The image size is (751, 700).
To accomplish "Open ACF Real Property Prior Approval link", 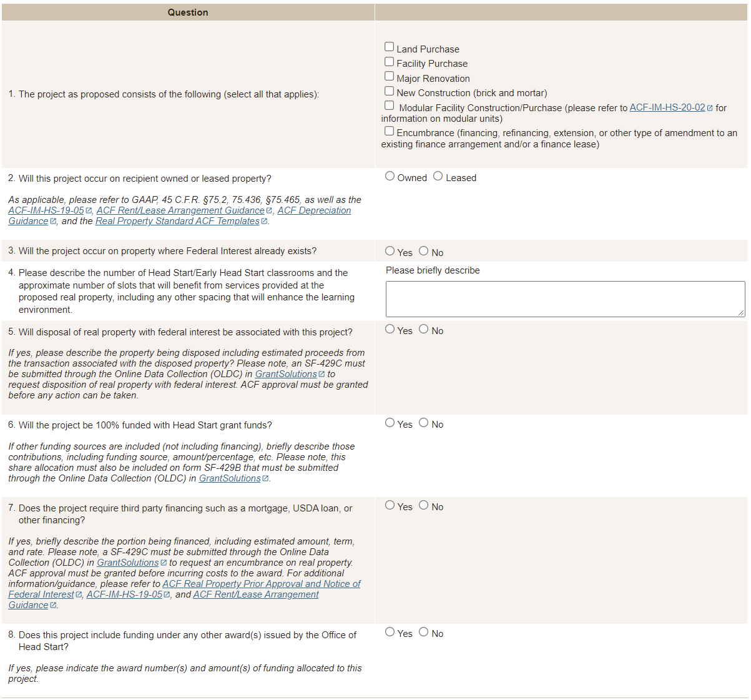I will point(261,584).
